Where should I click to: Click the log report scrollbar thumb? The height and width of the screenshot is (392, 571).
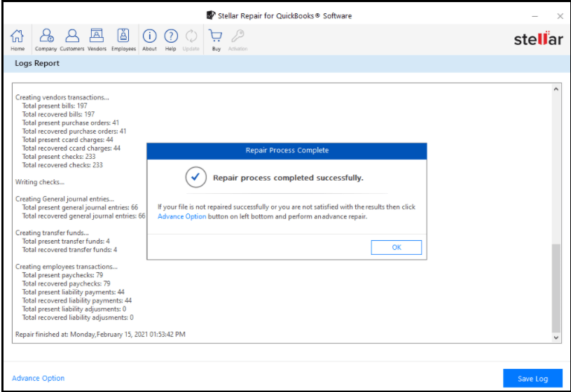coord(557,287)
